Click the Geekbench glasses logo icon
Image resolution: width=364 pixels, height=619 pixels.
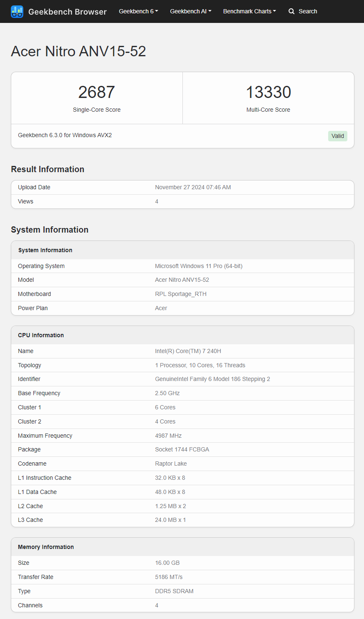tap(17, 12)
